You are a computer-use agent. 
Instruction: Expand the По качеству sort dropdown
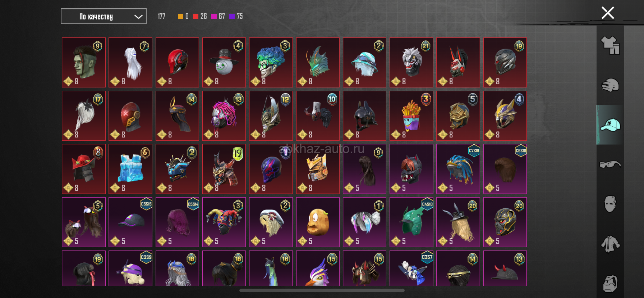click(x=103, y=16)
